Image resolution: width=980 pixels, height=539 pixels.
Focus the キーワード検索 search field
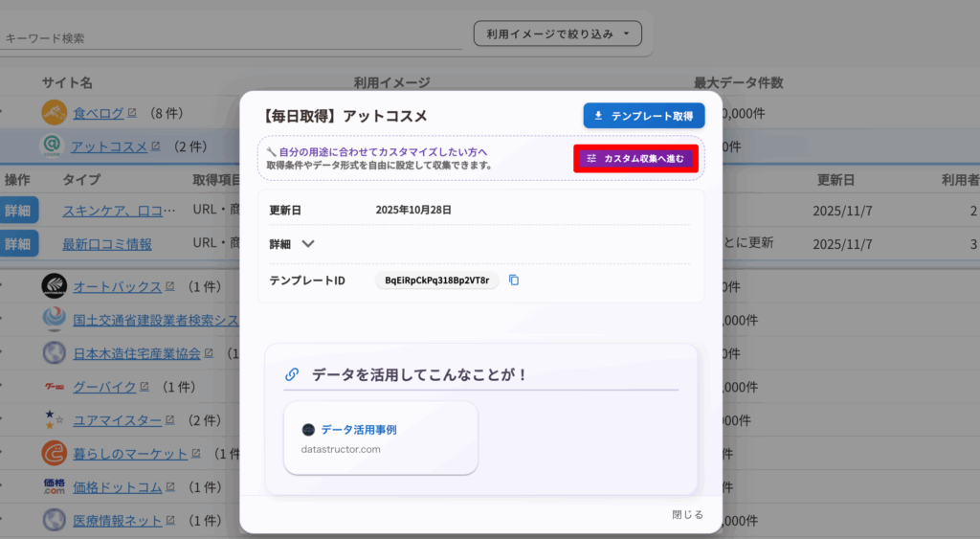[230, 38]
